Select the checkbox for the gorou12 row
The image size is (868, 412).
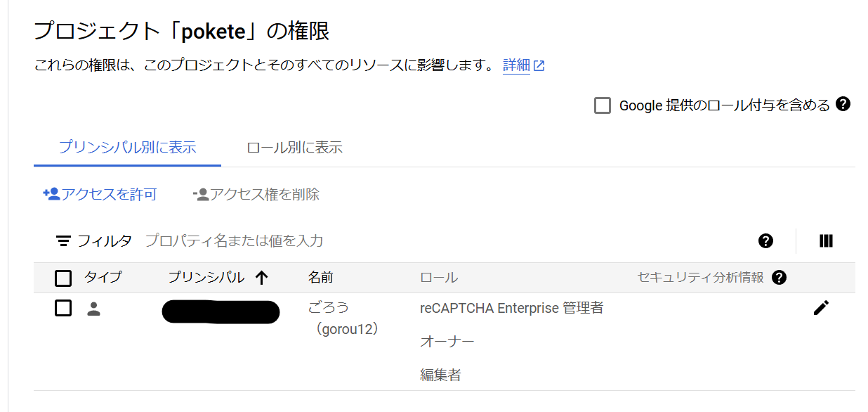pyautogui.click(x=63, y=308)
